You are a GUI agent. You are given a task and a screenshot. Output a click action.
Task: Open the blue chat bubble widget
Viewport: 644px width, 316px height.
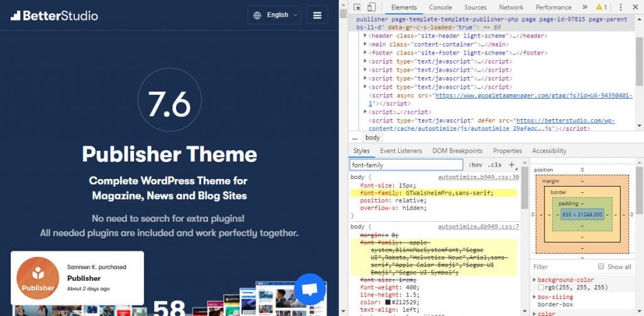coord(310,289)
